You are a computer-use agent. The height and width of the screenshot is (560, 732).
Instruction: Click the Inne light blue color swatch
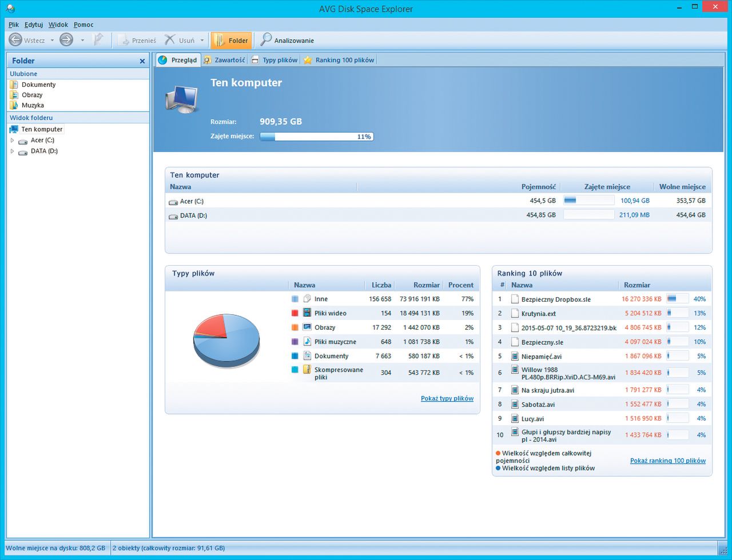coord(295,299)
